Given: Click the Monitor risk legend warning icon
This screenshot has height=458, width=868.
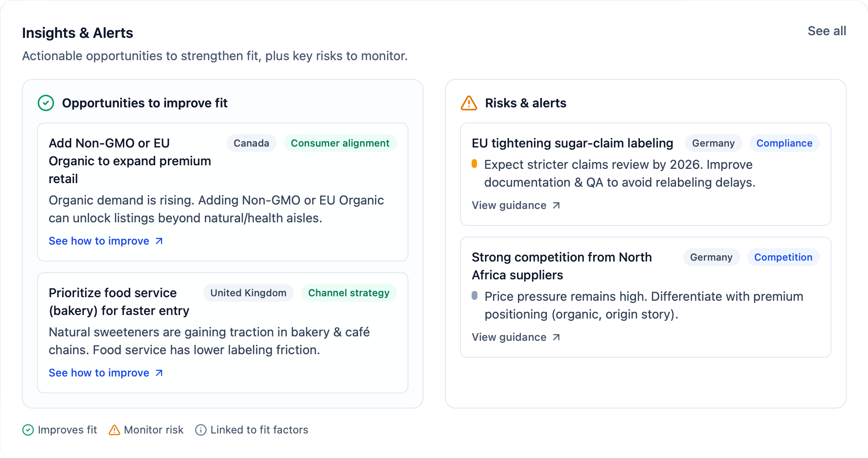Looking at the screenshot, I should 114,430.
